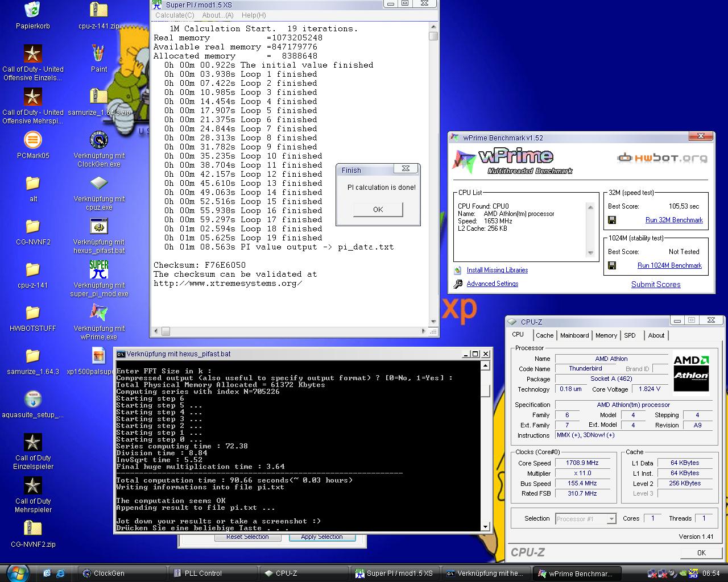728x582 pixels.
Task: Switch to the Memory tab in CPU-Z
Action: [x=606, y=335]
